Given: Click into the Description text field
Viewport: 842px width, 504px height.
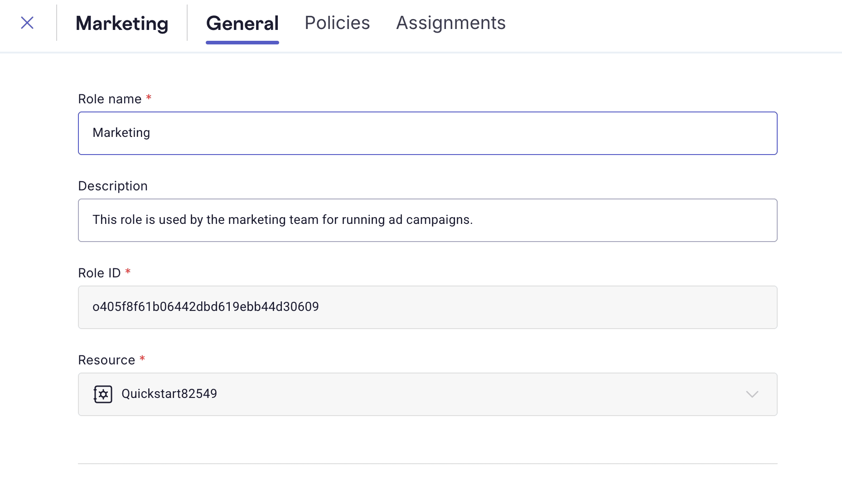Looking at the screenshot, I should pos(427,220).
